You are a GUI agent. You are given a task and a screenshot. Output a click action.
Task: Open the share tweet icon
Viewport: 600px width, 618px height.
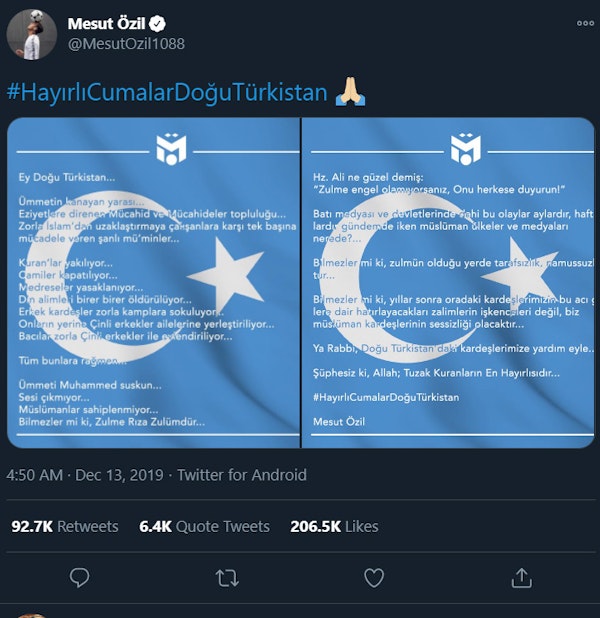(x=522, y=578)
